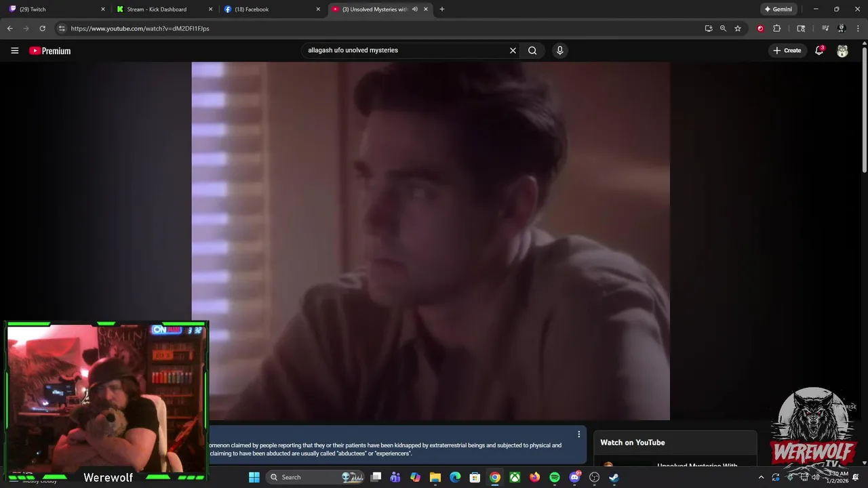Mute the audio on YouTube tab
Image resolution: width=868 pixels, height=488 pixels.
414,9
